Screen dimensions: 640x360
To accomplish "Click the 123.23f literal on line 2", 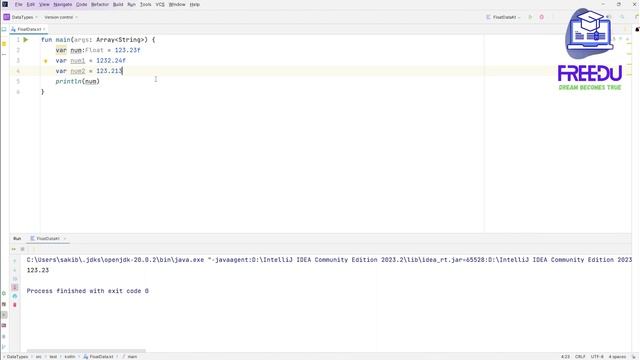I will pyautogui.click(x=127, y=50).
